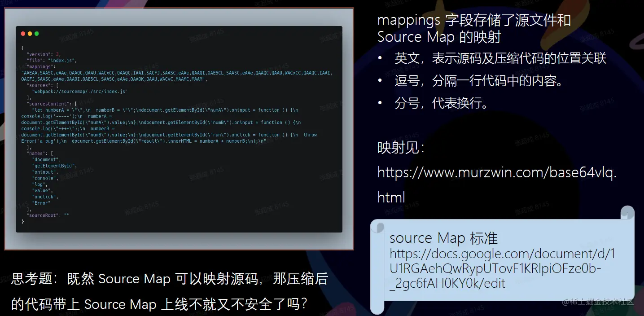The image size is (644, 316).
Task: Click the "file": "index.js" line in code
Action: tap(52, 60)
